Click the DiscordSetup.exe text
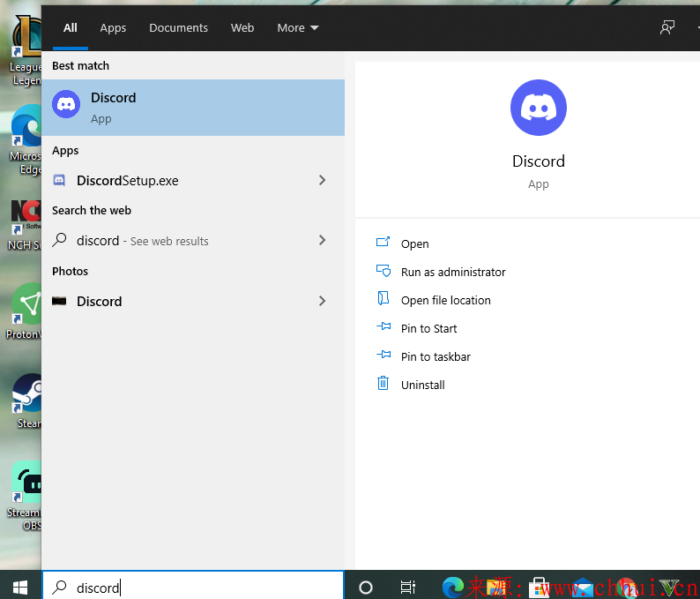Viewport: 700px width, 599px height. pos(127,181)
